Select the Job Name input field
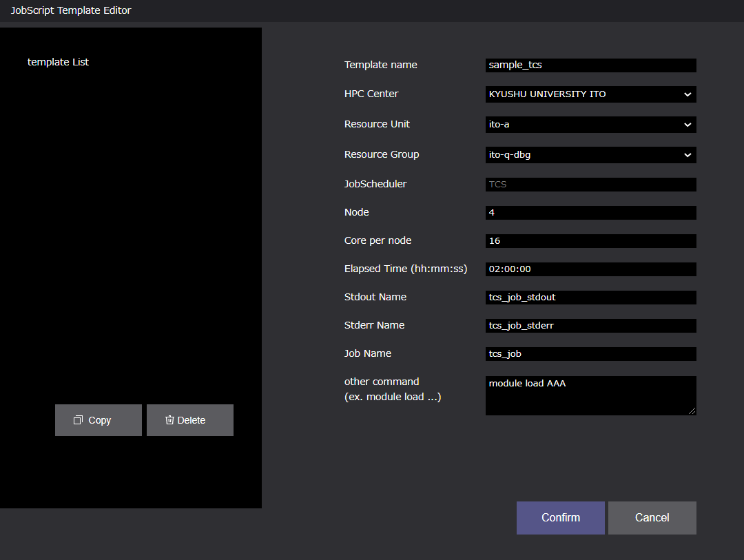This screenshot has height=560, width=744. [590, 354]
